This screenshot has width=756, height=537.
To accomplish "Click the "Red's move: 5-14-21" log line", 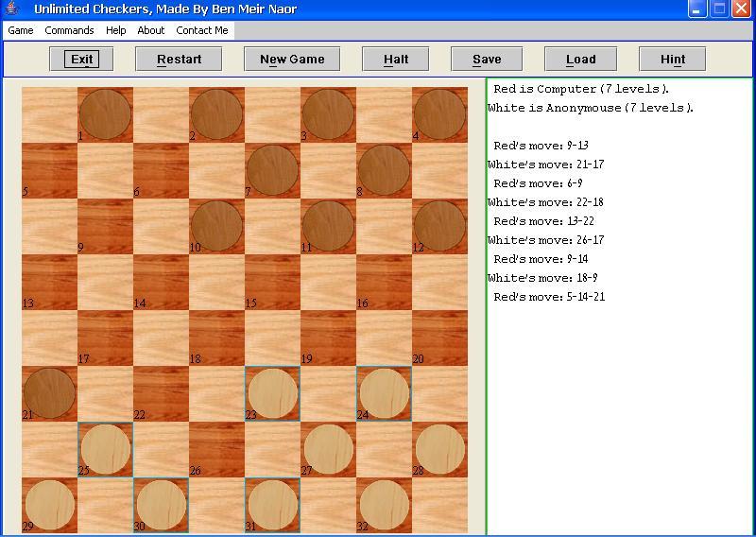I will click(549, 297).
